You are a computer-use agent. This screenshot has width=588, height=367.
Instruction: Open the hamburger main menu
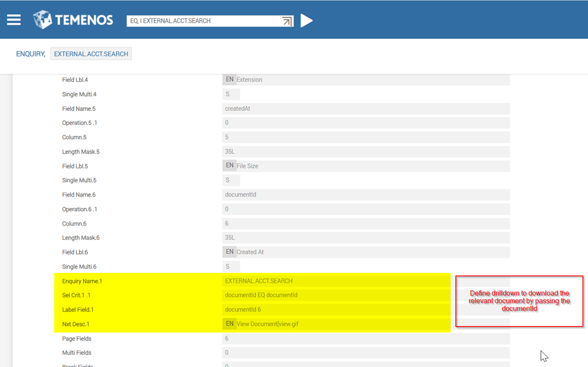pyautogui.click(x=14, y=20)
